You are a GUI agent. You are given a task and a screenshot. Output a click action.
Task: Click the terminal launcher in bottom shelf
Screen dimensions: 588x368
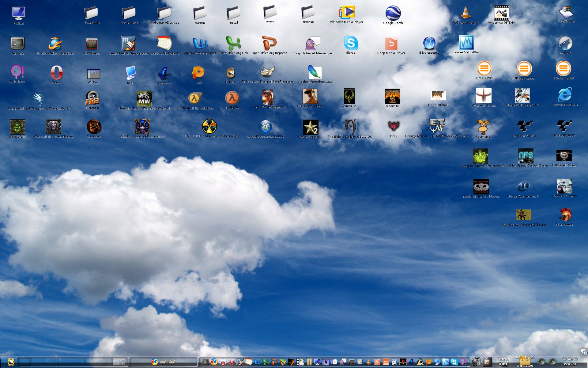pos(205,362)
